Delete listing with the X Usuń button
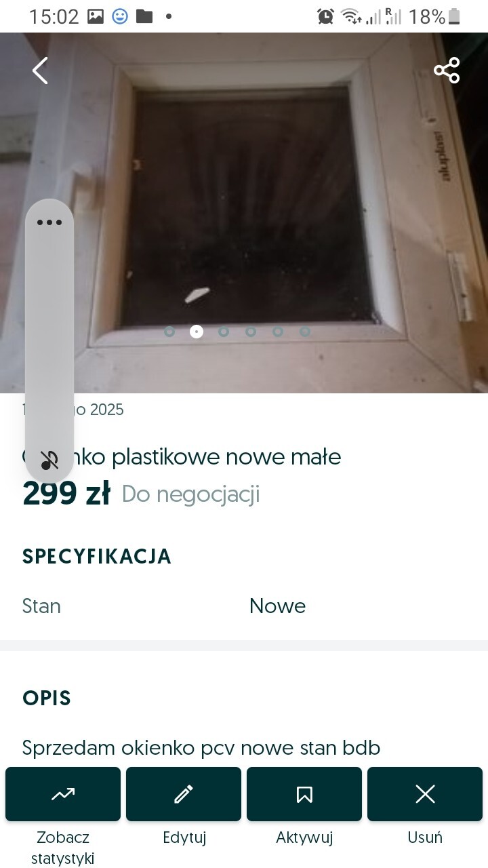 (x=425, y=794)
